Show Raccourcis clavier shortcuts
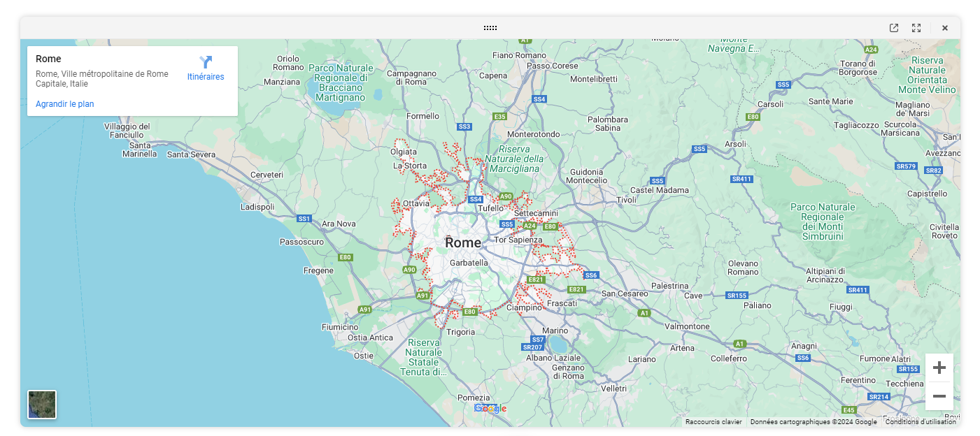The image size is (980, 436). pos(713,422)
